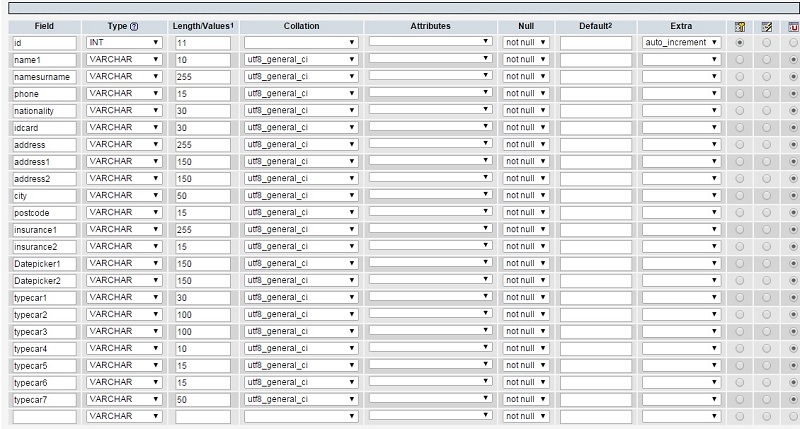Click the Default input for typecar4 row
Viewport: 800px width, 429px height.
click(595, 348)
